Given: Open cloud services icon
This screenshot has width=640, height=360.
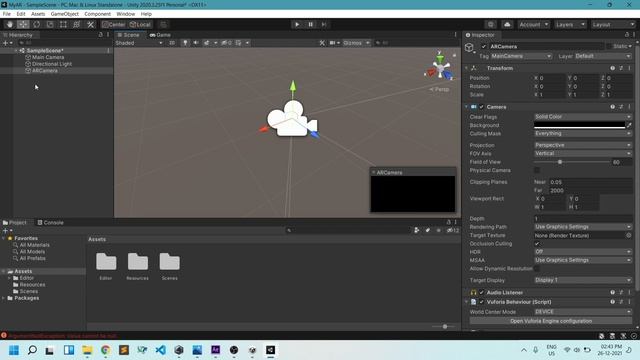Looking at the screenshot, I should 507,24.
